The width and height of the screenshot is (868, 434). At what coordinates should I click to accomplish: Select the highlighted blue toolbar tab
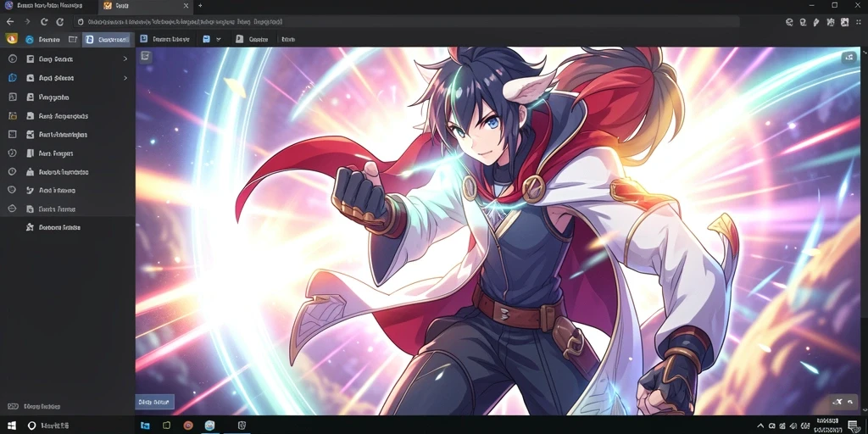[107, 39]
